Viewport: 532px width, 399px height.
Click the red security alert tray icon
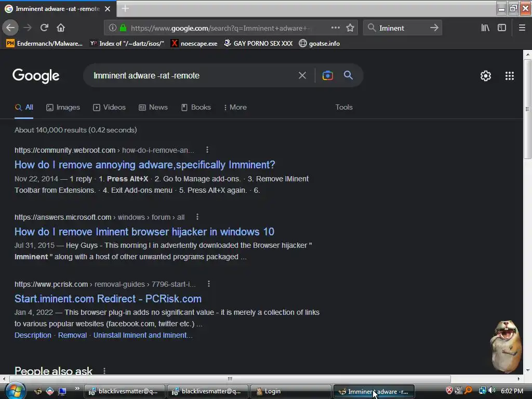click(x=449, y=391)
